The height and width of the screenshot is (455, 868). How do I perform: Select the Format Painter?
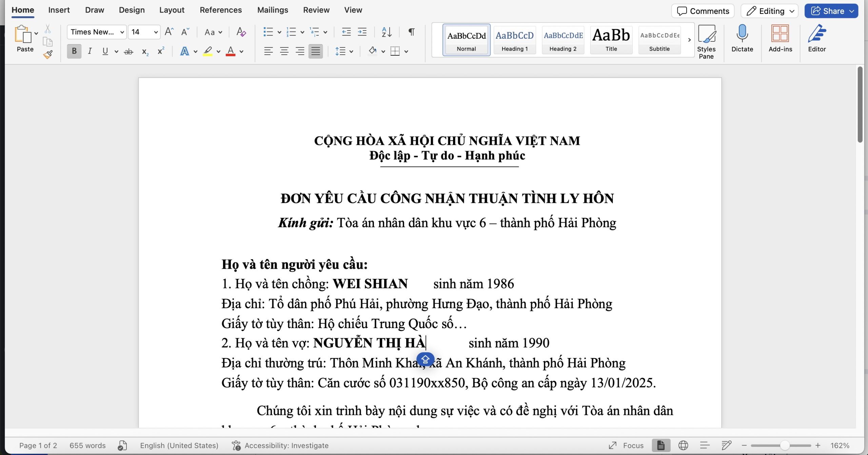[x=48, y=54]
